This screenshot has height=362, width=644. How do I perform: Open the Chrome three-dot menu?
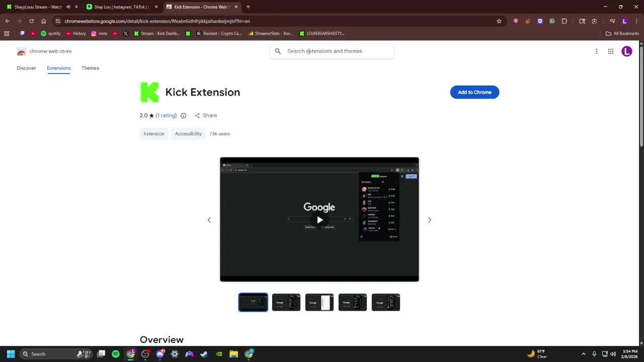636,21
